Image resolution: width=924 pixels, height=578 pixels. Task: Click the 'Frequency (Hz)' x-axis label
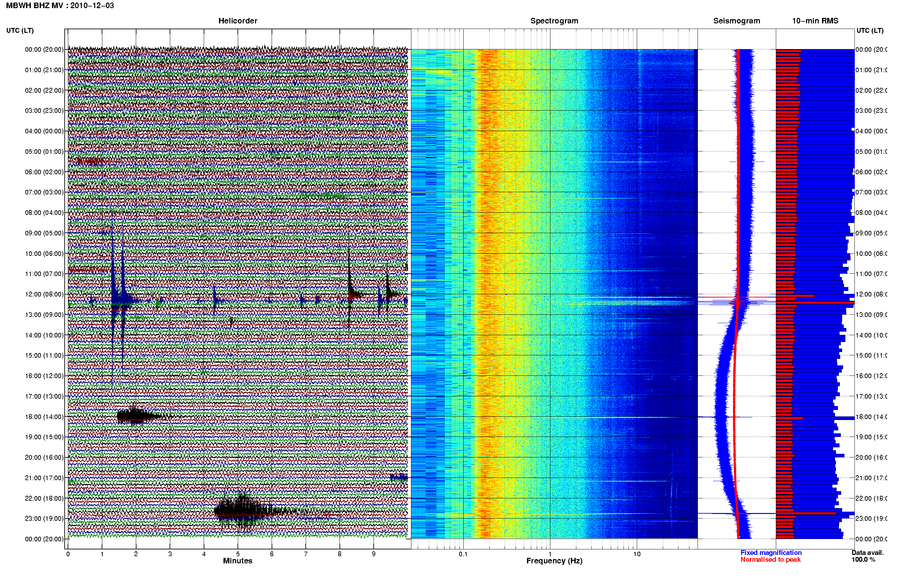click(x=554, y=561)
